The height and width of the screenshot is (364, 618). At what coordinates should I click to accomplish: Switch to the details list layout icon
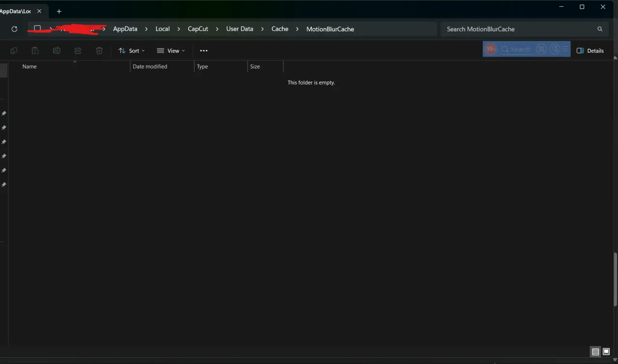[x=595, y=352]
